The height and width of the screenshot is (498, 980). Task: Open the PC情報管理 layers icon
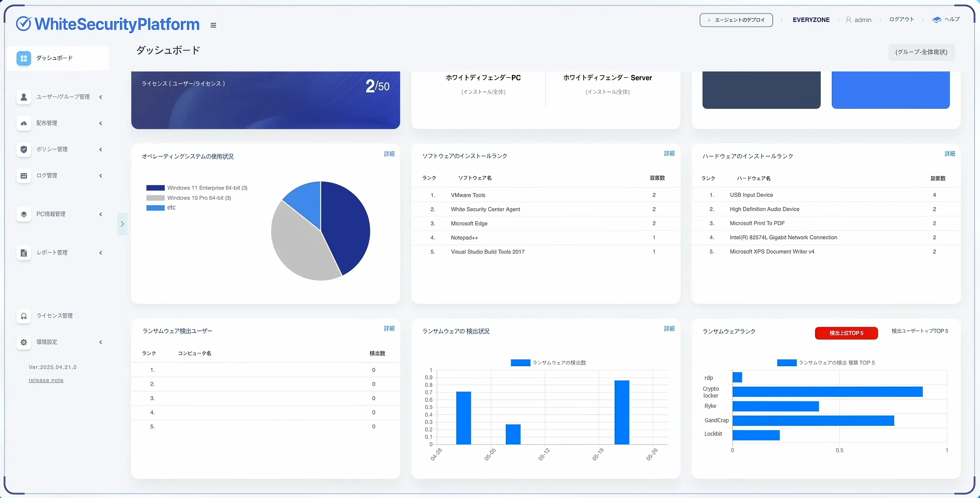click(24, 214)
